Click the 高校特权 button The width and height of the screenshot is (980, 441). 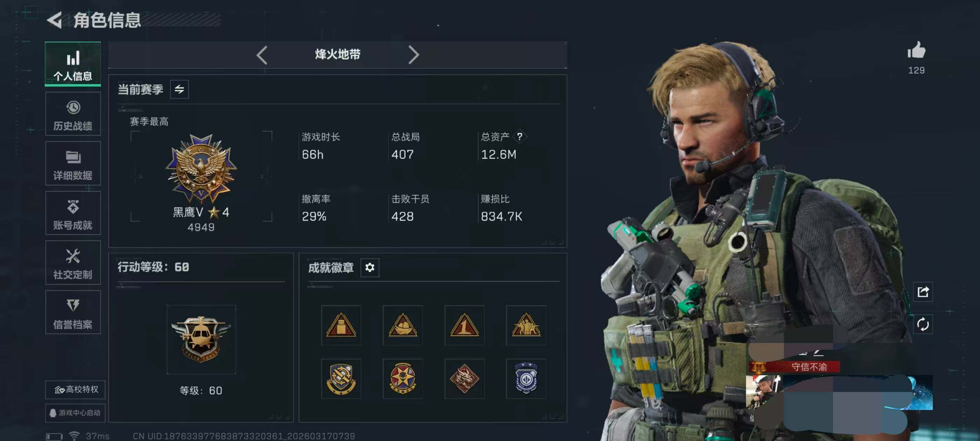click(75, 390)
